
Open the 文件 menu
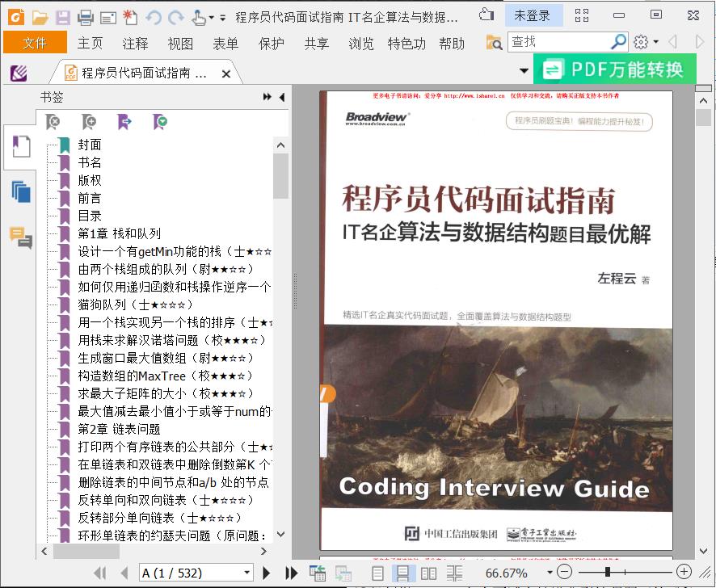pyautogui.click(x=35, y=43)
